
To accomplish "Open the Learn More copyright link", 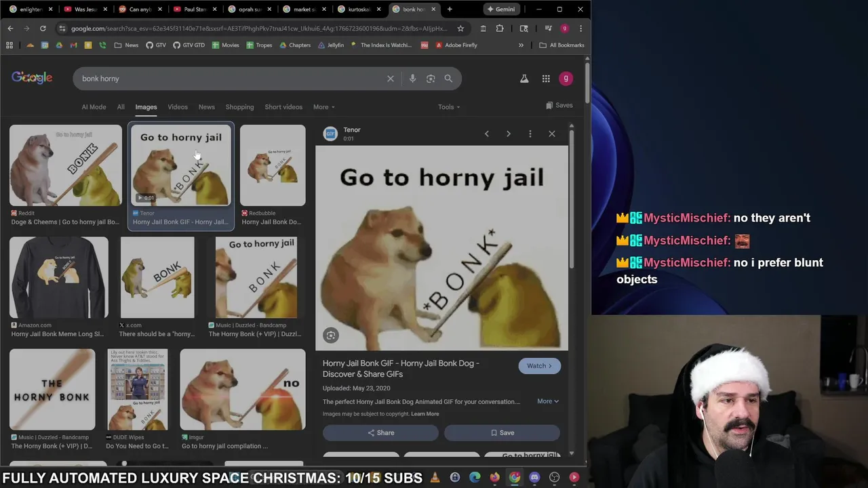I will click(425, 414).
